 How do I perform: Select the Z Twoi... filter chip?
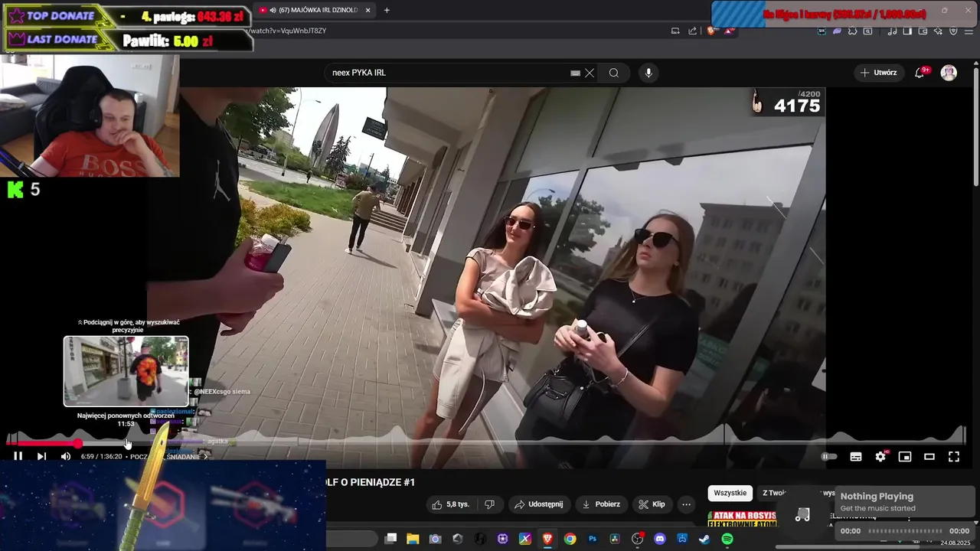(x=774, y=494)
